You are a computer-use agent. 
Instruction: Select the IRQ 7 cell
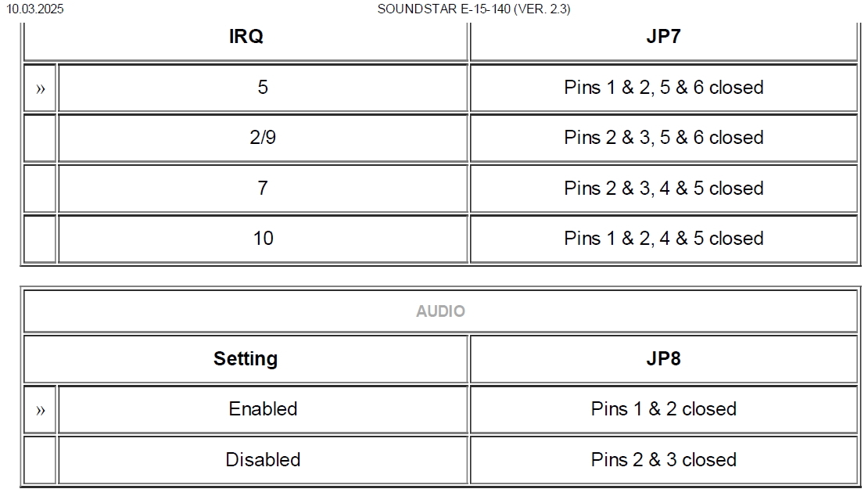[263, 189]
